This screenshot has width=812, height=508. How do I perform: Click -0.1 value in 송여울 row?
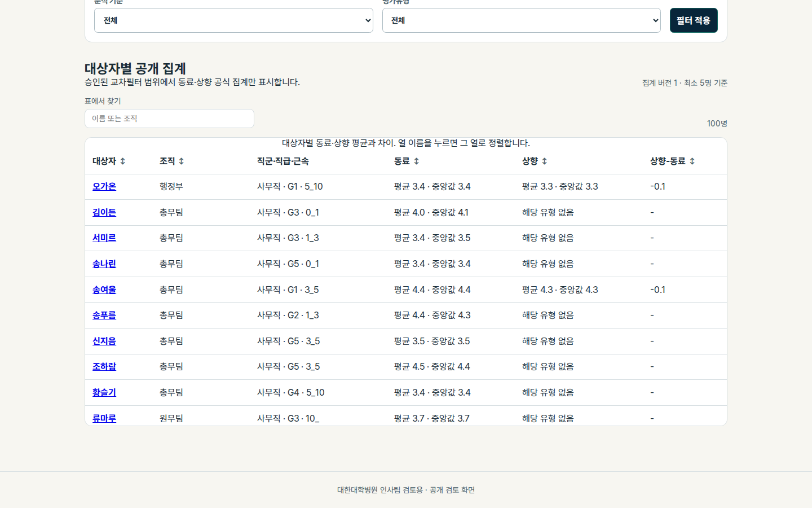coord(657,290)
